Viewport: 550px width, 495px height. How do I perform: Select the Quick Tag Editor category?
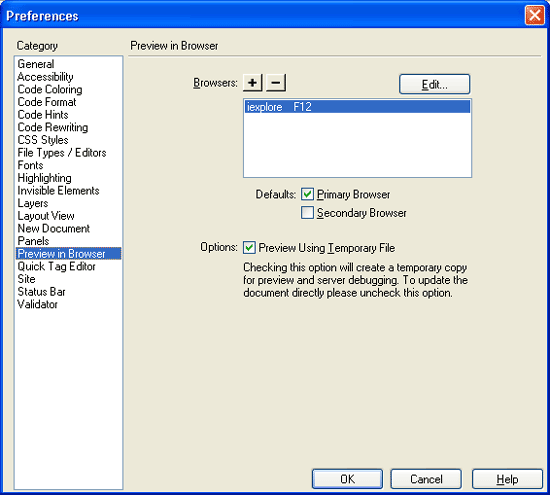[56, 266]
